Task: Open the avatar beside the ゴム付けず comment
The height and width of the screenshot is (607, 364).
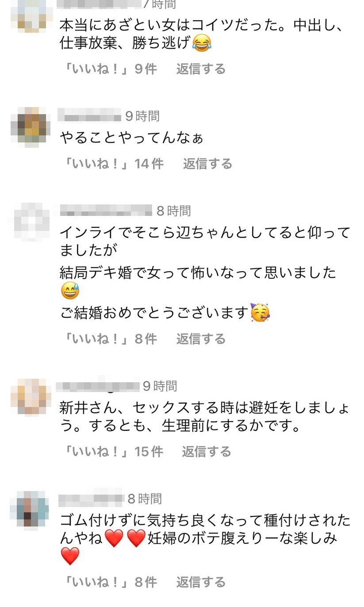Action: point(30,509)
